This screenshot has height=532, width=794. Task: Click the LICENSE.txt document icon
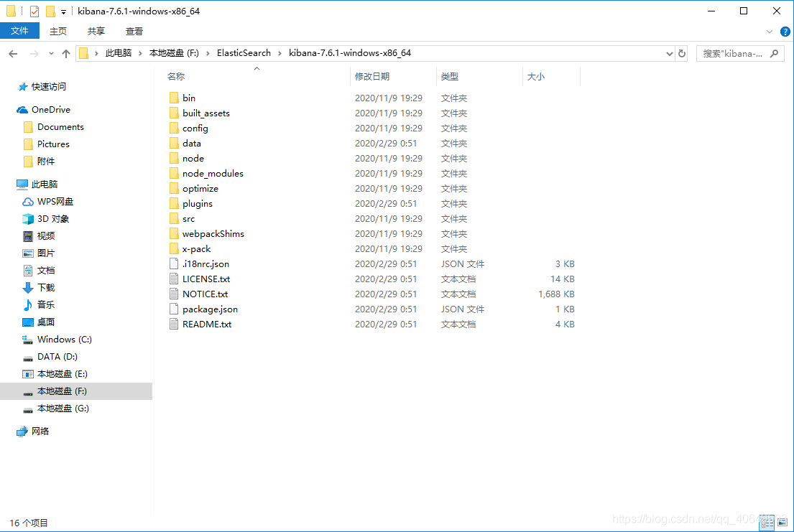174,279
